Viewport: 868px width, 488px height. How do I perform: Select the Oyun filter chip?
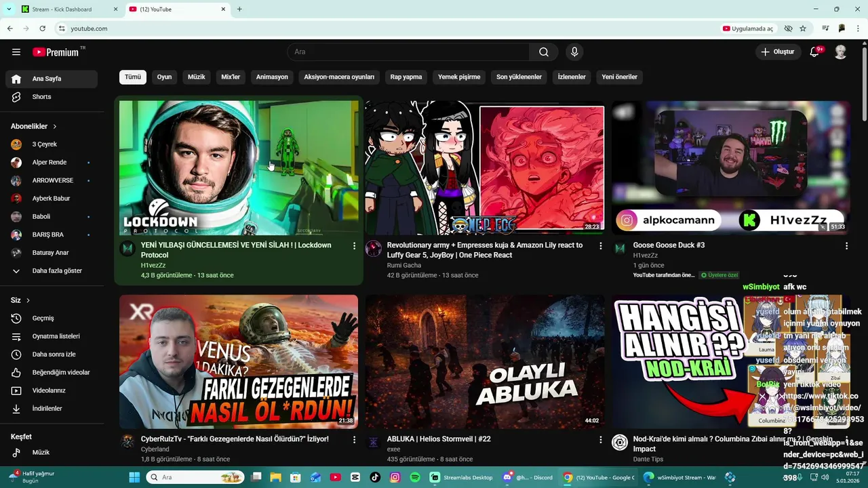164,77
